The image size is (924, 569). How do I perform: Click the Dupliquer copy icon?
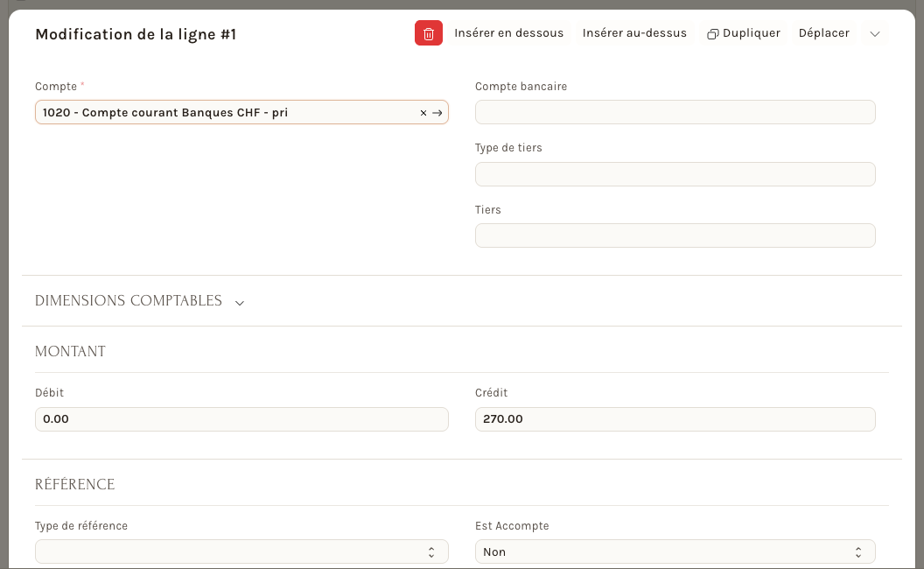click(712, 33)
